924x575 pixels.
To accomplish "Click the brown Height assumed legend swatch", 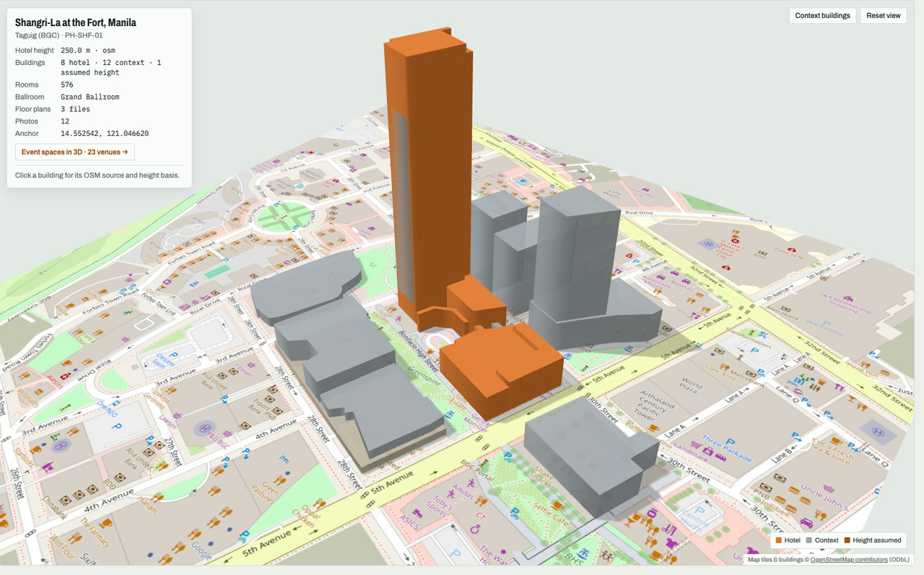I will tap(847, 540).
